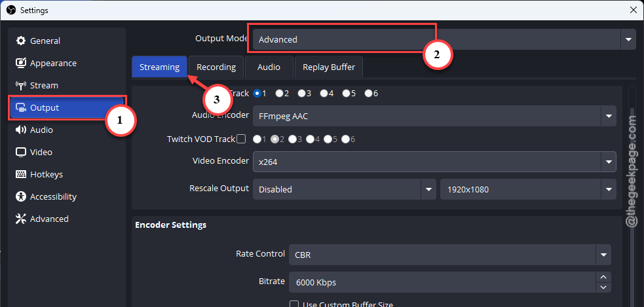Switch to the Audio output tab
Image resolution: width=644 pixels, height=307 pixels.
pyautogui.click(x=269, y=67)
